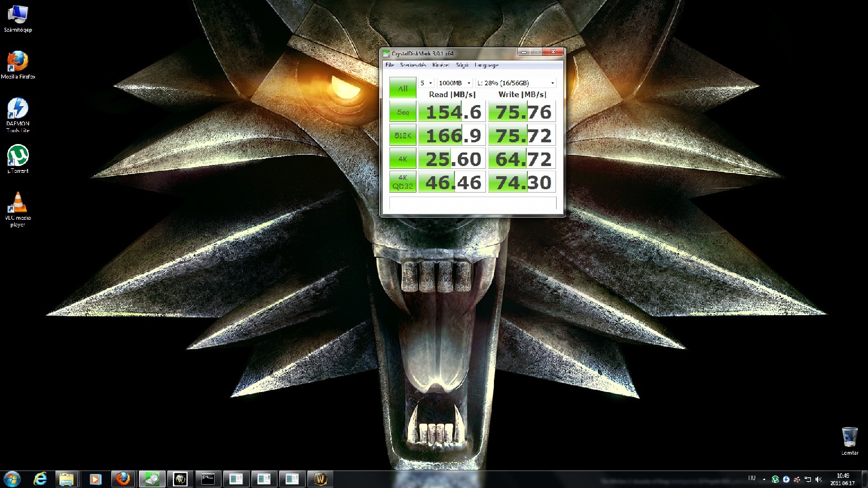
Task: Launch Mozilla Firefox from the desktop shortcut
Action: (x=18, y=65)
